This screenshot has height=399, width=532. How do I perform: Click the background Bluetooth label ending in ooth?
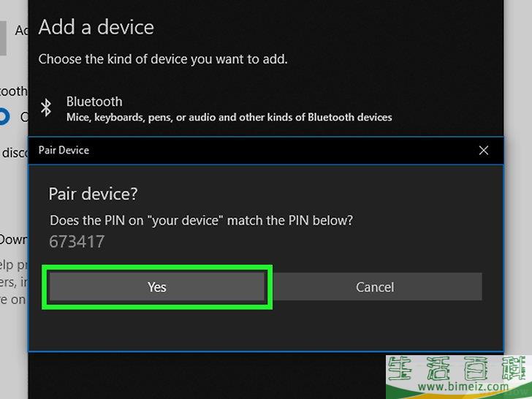click(x=14, y=91)
